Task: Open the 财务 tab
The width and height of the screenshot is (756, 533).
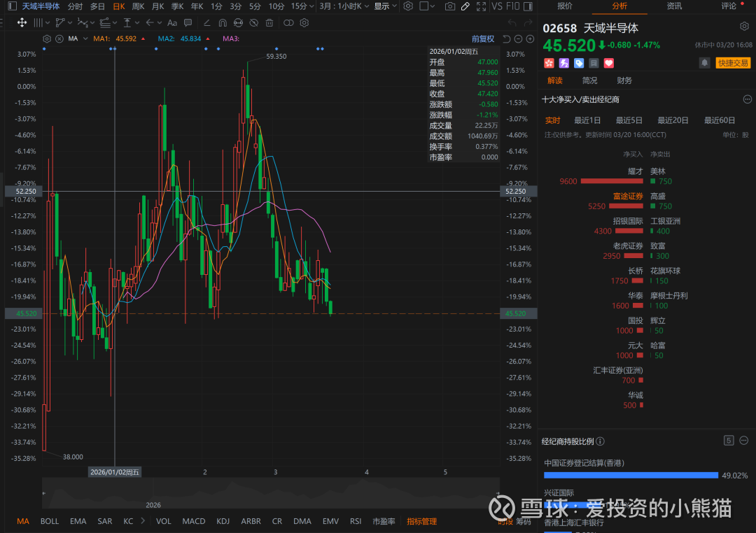Action: 624,80
